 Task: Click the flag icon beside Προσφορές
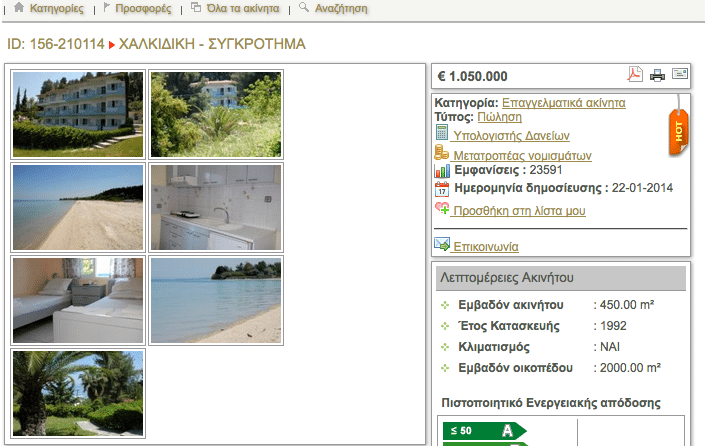click(106, 7)
